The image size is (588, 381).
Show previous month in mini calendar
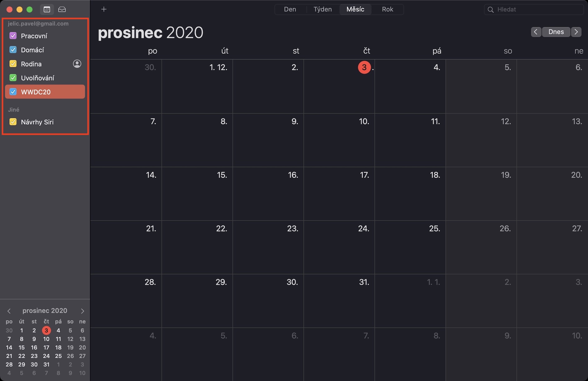tap(9, 311)
